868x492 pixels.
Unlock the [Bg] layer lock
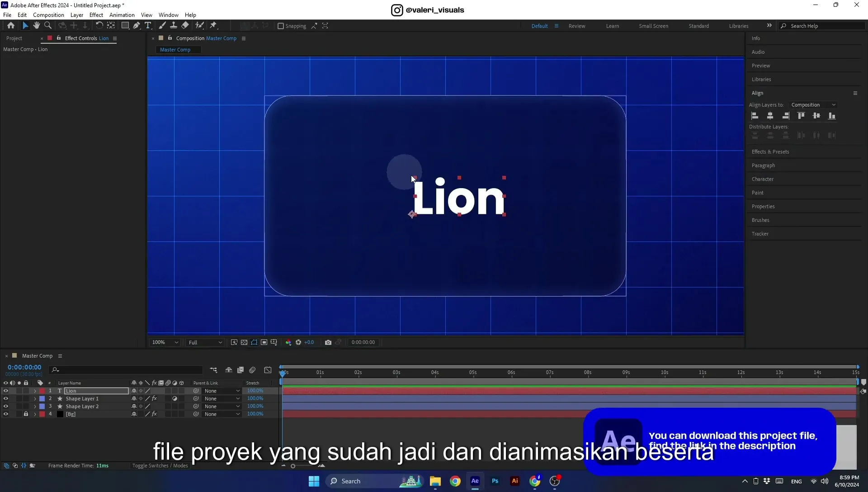(26, 414)
